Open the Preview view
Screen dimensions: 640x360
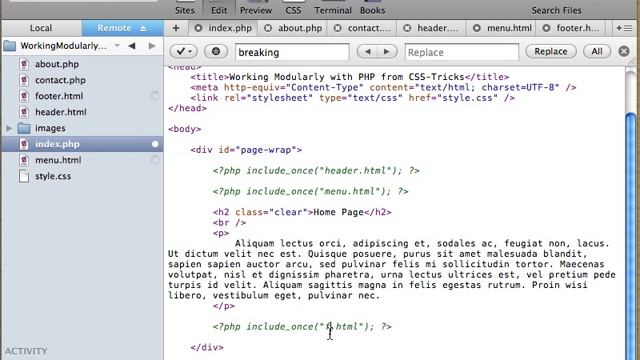[x=256, y=8]
